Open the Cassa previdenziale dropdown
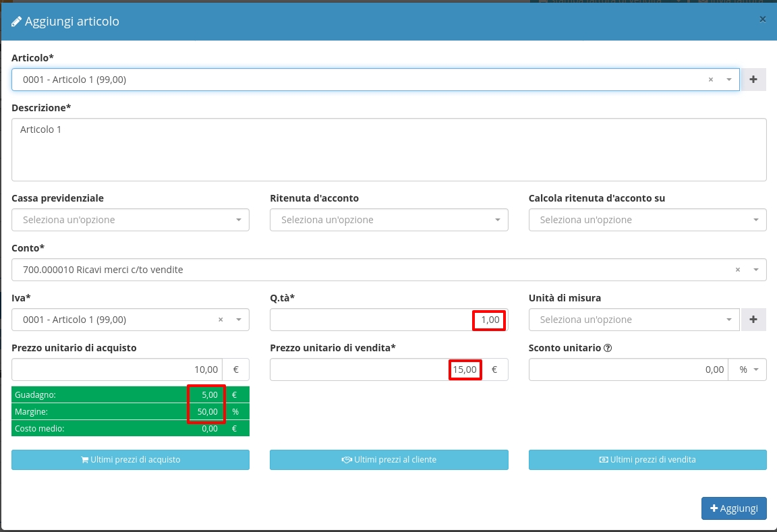The height and width of the screenshot is (532, 777). [x=130, y=220]
